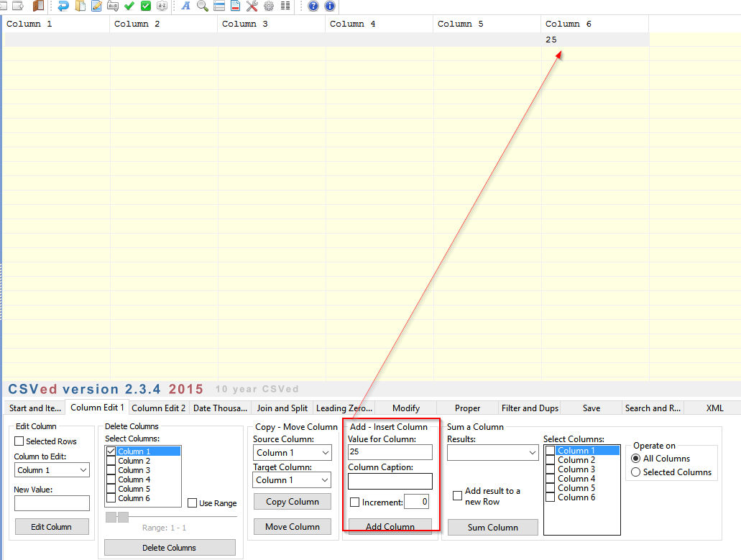Click the Increment number field

click(x=416, y=502)
